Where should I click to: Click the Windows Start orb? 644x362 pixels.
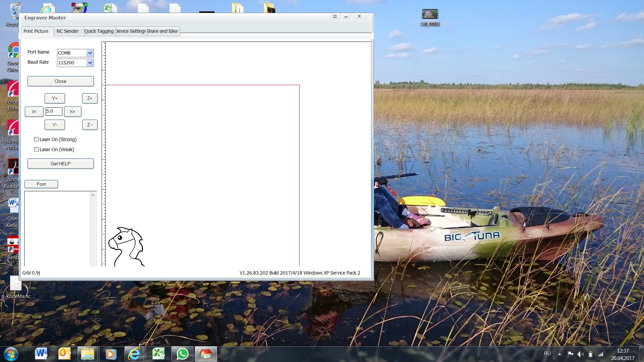[11, 354]
